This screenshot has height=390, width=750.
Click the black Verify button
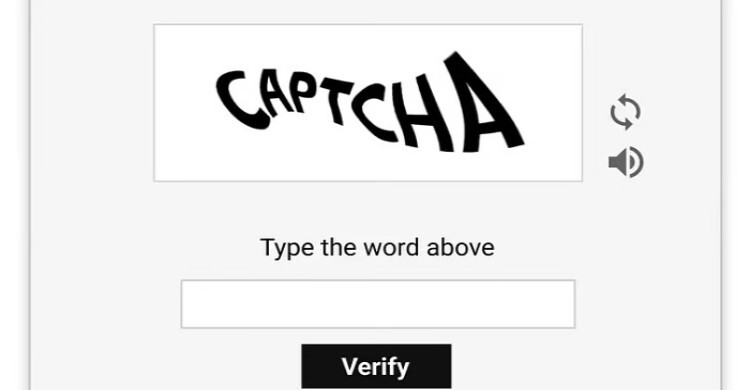click(376, 366)
